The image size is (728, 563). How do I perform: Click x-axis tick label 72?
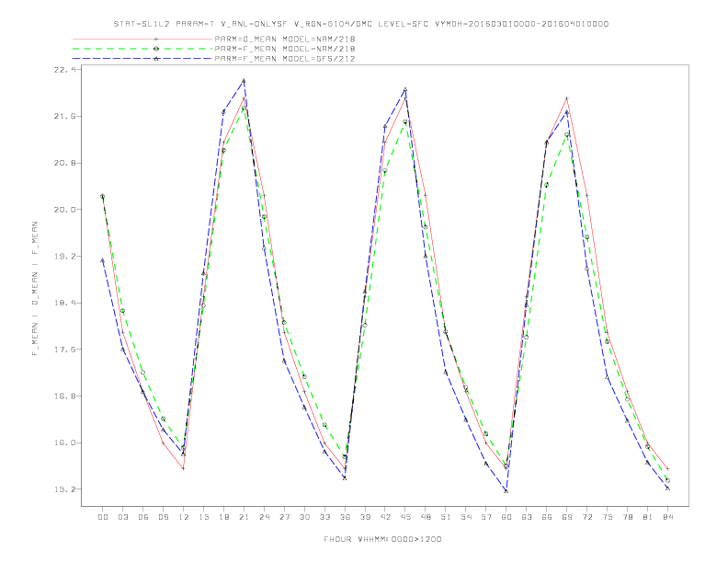pos(587,517)
